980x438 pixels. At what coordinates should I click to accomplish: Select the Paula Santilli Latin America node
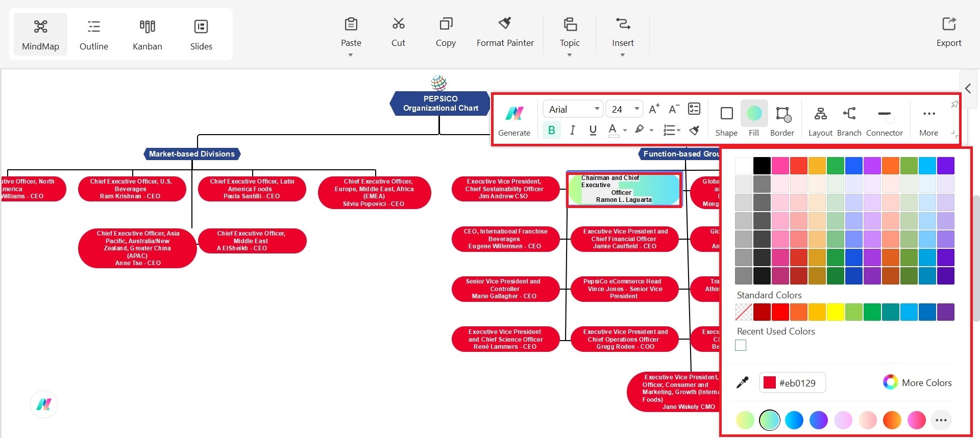click(252, 189)
